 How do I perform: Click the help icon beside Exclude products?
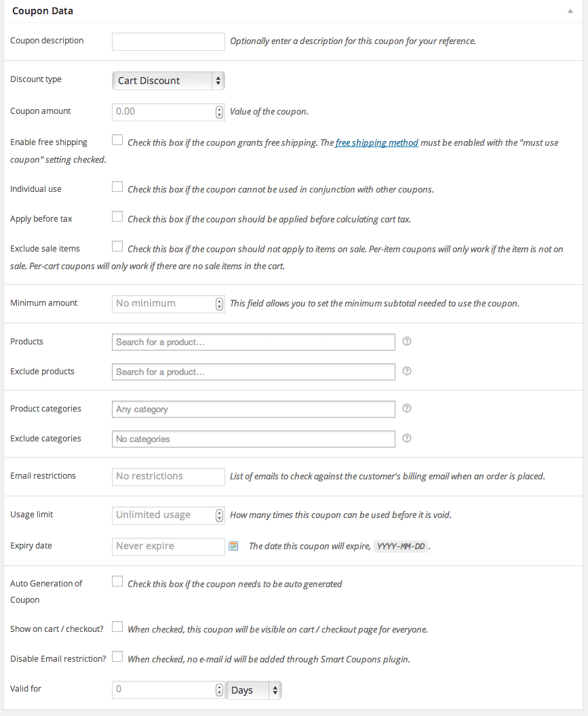pyautogui.click(x=407, y=371)
